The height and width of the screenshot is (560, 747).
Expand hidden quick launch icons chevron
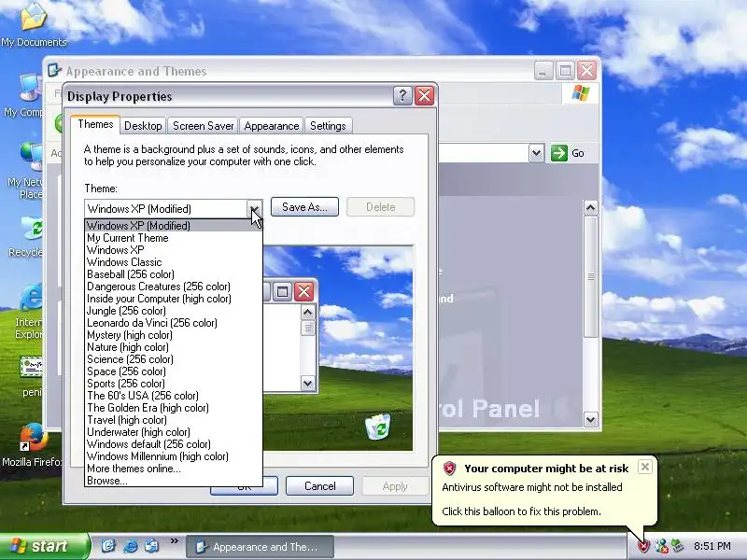coord(175,541)
